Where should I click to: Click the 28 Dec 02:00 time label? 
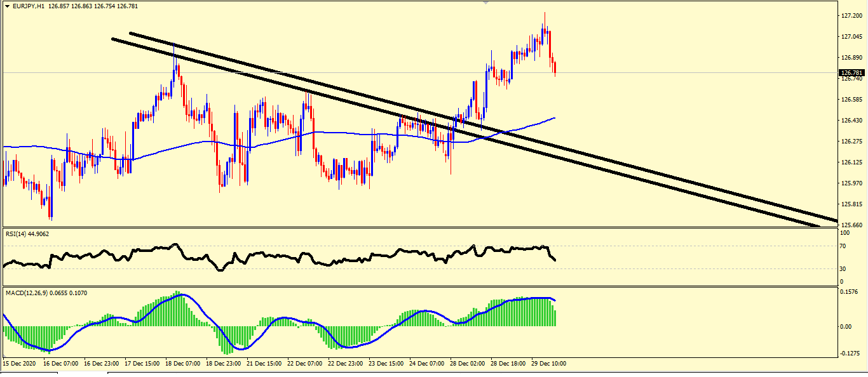[x=468, y=364]
